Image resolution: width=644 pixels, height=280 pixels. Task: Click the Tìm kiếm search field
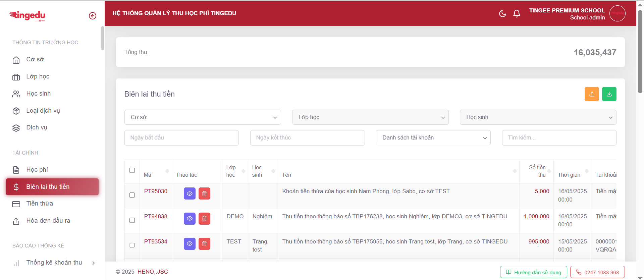click(x=559, y=138)
